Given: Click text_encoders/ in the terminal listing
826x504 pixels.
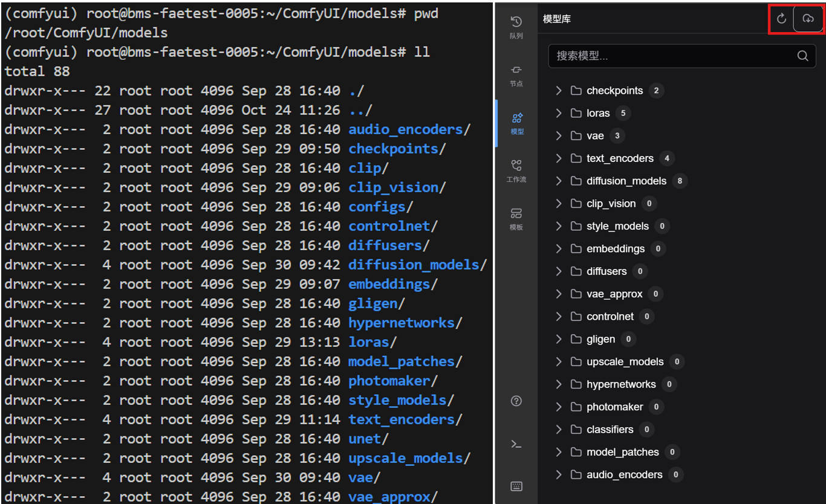Looking at the screenshot, I should [x=405, y=419].
